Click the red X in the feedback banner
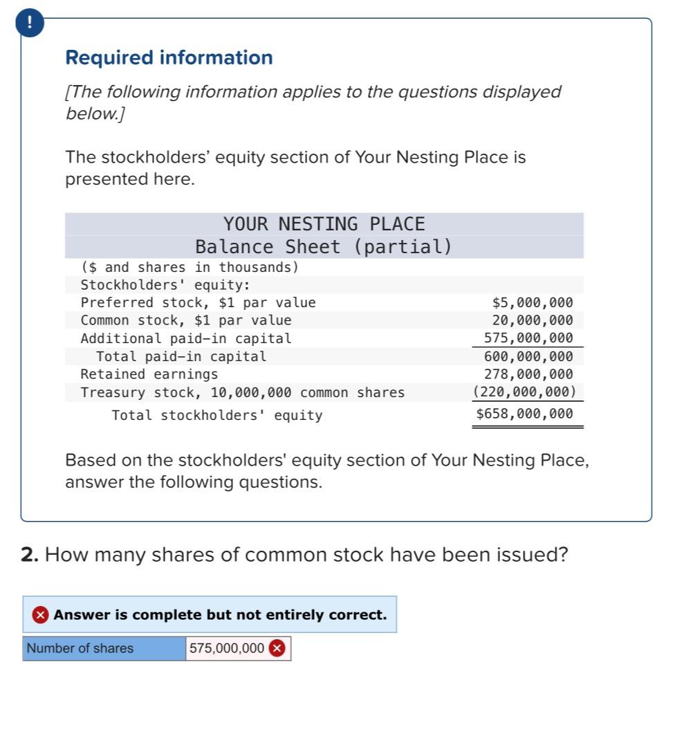700x743 pixels. tap(42, 614)
